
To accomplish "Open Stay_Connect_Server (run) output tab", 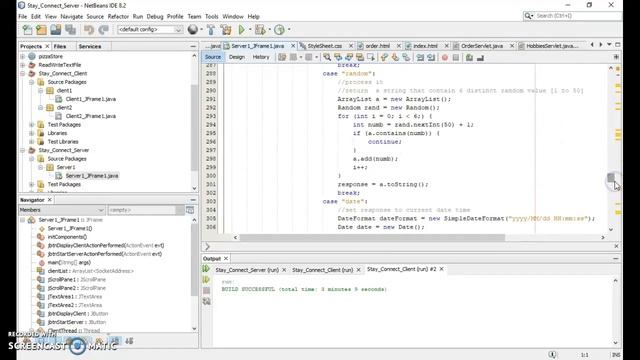I will (247, 270).
